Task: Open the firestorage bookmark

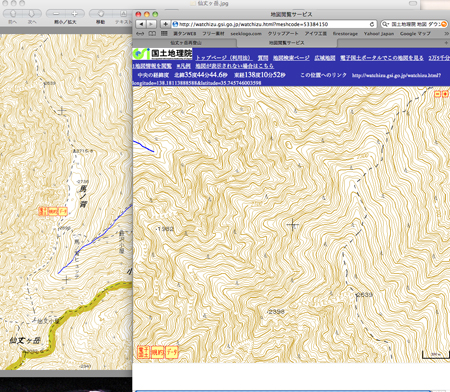Action: tap(345, 34)
